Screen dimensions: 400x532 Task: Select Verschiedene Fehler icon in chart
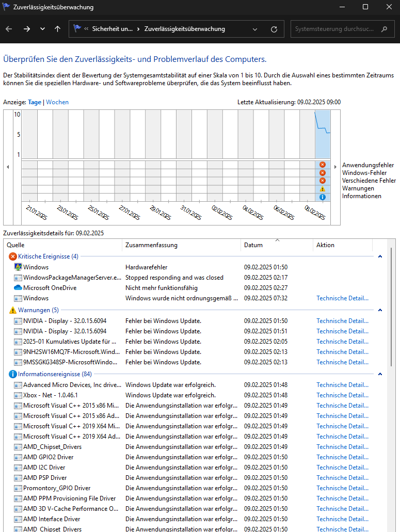coord(323,181)
